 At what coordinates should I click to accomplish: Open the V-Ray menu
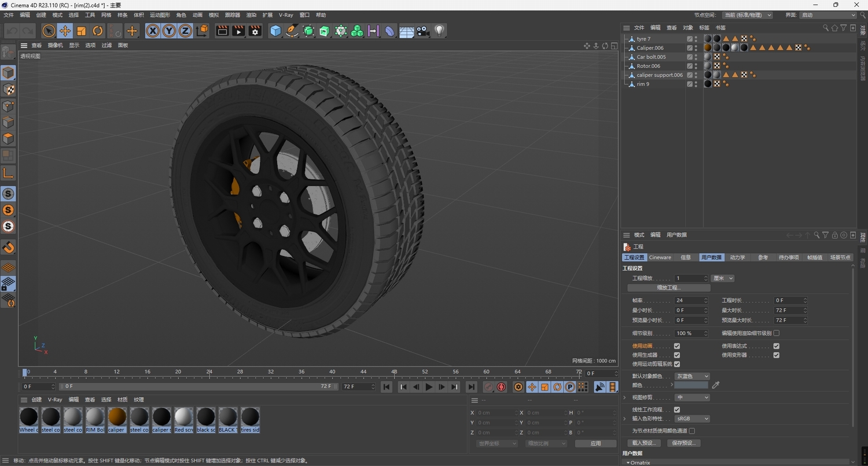tap(285, 14)
